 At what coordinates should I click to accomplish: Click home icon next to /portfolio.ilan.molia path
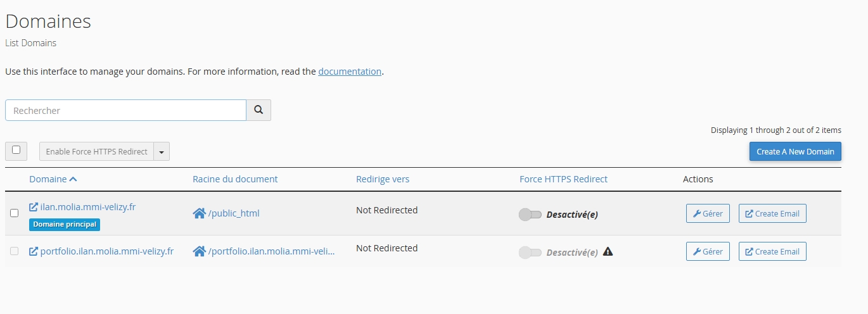click(199, 251)
